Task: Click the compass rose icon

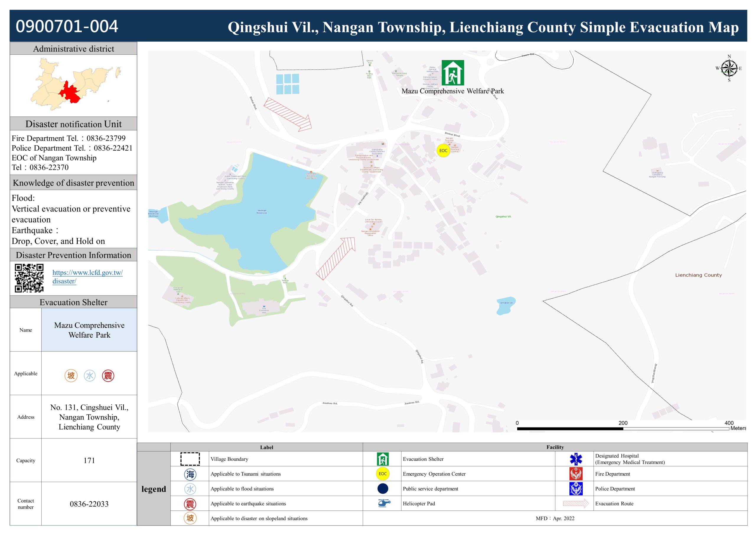Action: [x=729, y=69]
